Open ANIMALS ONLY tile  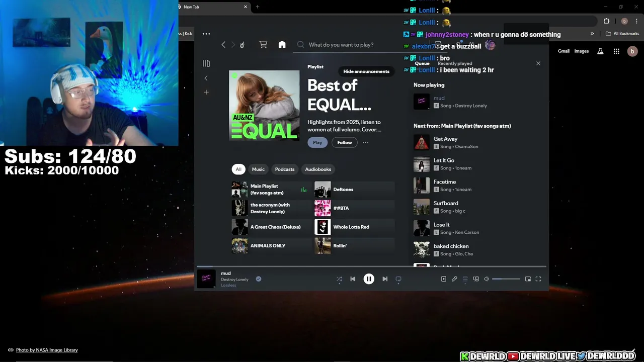[x=271, y=246]
